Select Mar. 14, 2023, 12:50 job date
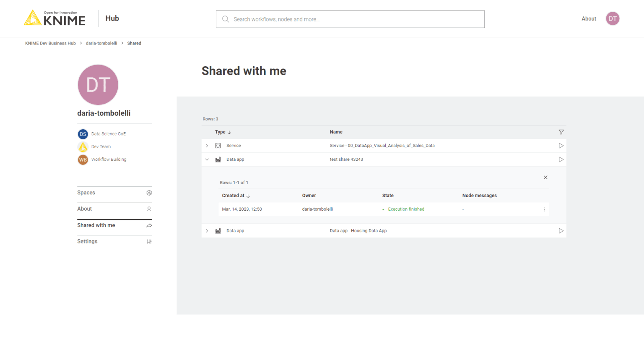The width and height of the screenshot is (644, 363). click(x=242, y=209)
